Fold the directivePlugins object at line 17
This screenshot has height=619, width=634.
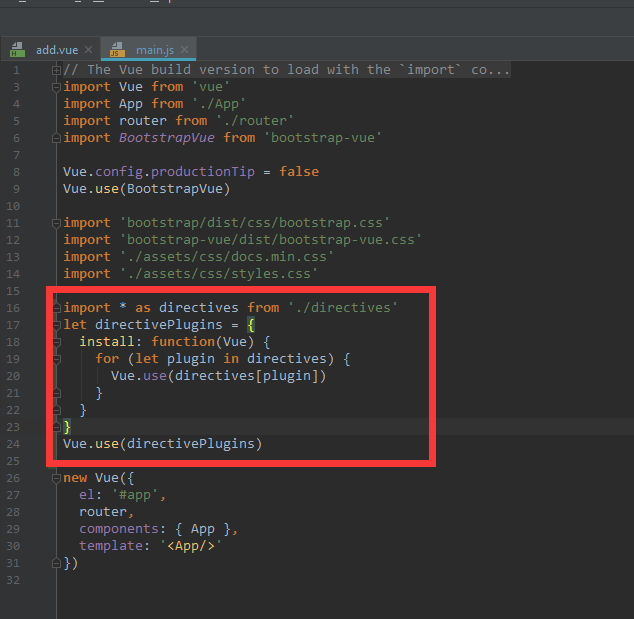57,325
